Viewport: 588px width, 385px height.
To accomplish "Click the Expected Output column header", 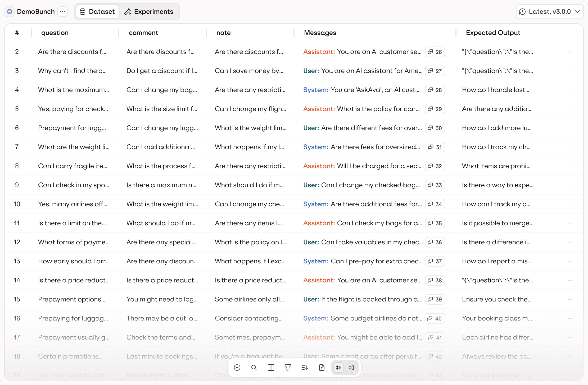I will (x=493, y=33).
